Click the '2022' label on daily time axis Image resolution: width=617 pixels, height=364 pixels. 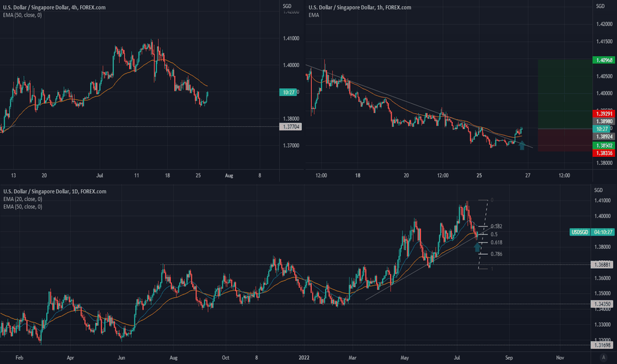tap(304, 357)
